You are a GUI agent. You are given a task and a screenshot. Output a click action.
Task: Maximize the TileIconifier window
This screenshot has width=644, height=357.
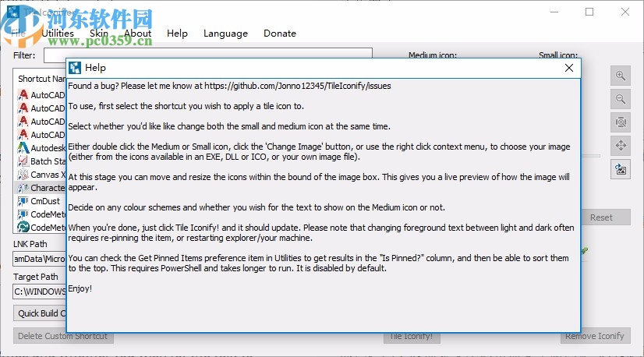click(x=589, y=12)
